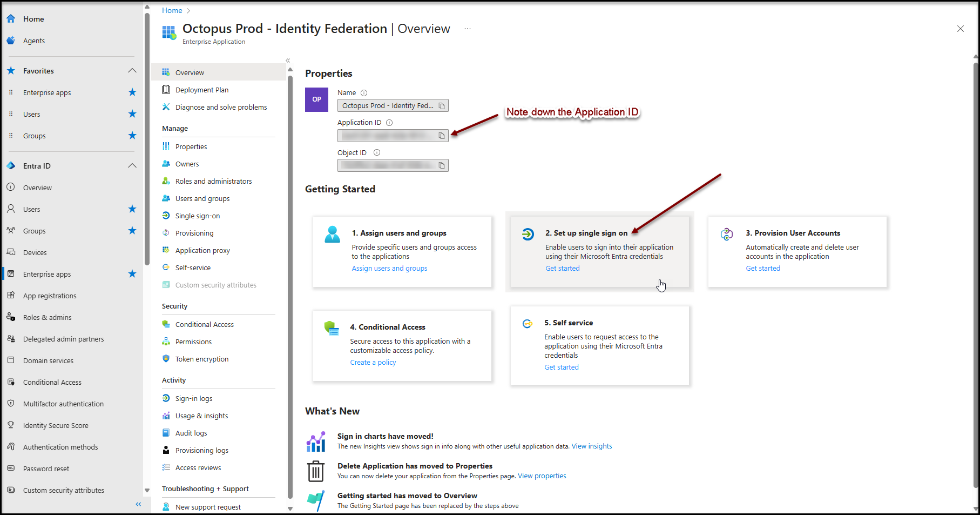The width and height of the screenshot is (980, 515).
Task: Unfavorite Enterprise apps star under Entra ID
Action: (132, 274)
